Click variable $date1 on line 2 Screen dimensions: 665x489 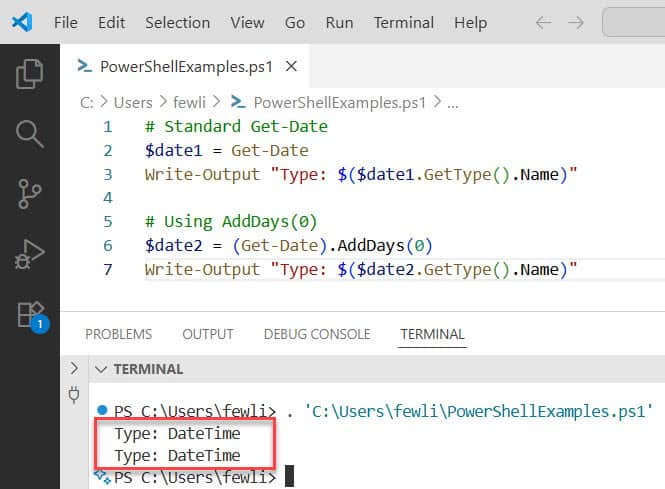pyautogui.click(x=173, y=151)
